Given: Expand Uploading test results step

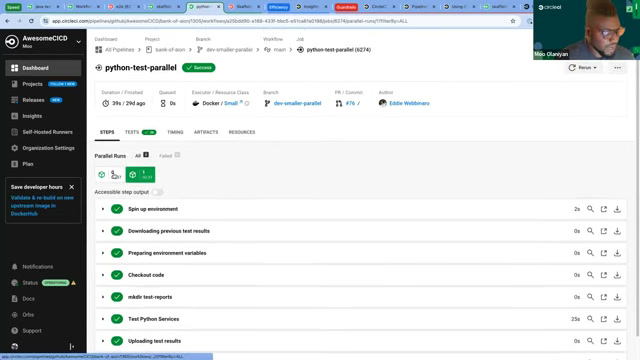Looking at the screenshot, I should click(x=103, y=341).
